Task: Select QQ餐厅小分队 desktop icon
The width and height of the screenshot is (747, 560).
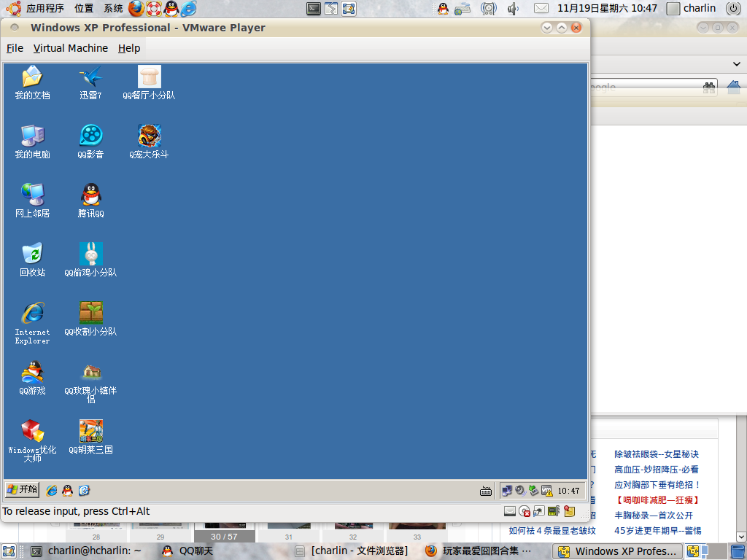Action: tap(149, 82)
